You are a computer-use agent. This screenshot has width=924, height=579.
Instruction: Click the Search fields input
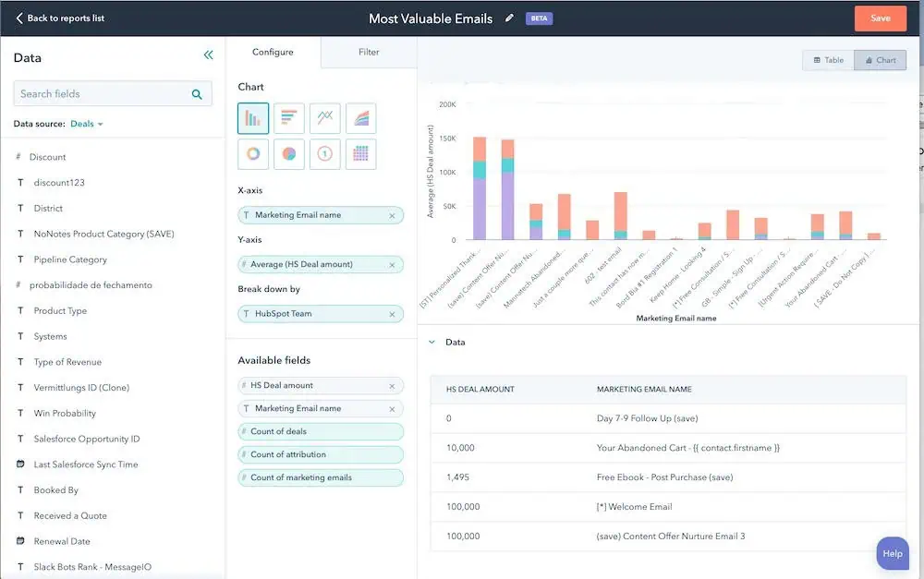point(113,93)
